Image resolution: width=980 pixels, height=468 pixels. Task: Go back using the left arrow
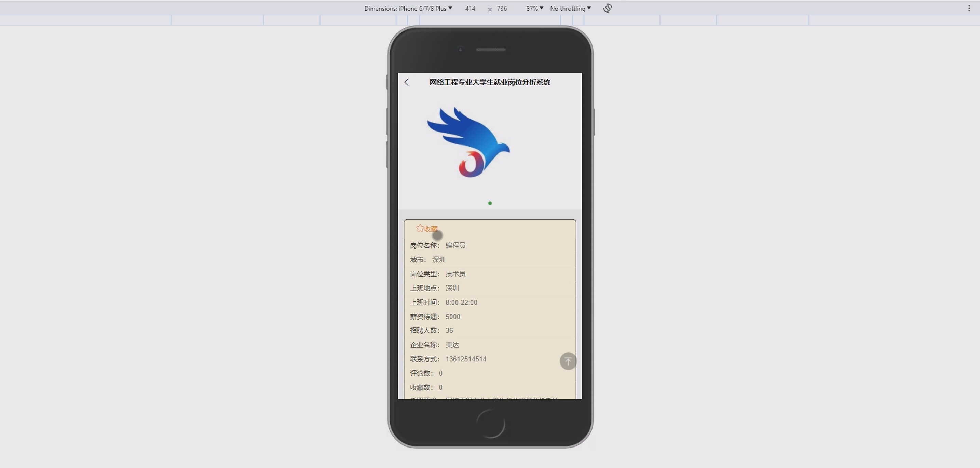[x=406, y=82]
